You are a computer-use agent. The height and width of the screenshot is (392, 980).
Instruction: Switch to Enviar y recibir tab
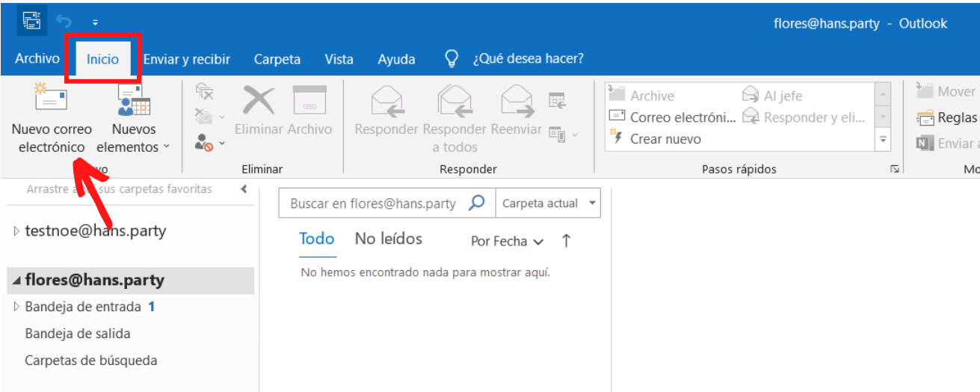tap(187, 59)
